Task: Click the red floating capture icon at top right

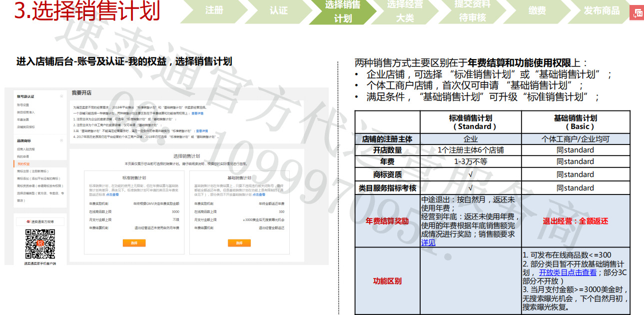Action: tap(636, 12)
